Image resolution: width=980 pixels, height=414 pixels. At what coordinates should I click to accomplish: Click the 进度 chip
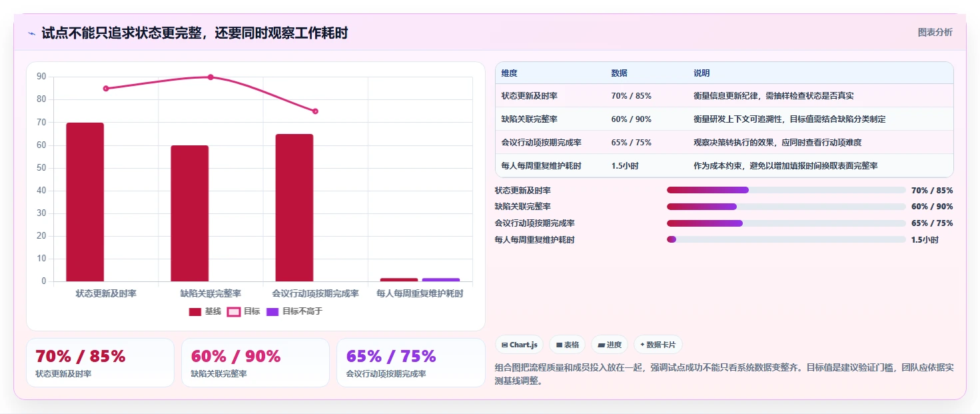(610, 345)
